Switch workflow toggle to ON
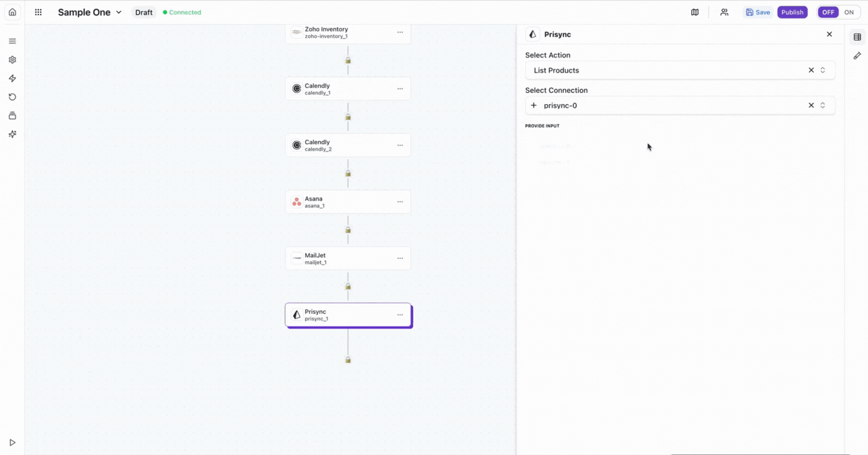868x455 pixels. 849,12
